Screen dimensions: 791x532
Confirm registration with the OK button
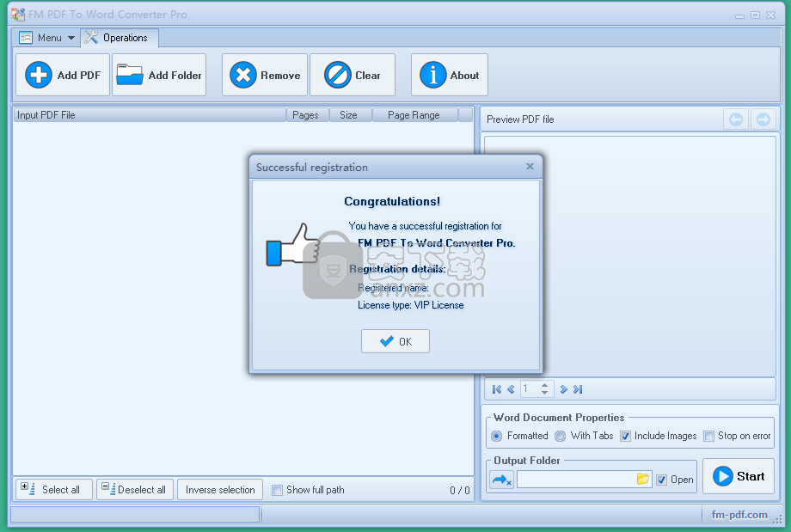point(395,341)
